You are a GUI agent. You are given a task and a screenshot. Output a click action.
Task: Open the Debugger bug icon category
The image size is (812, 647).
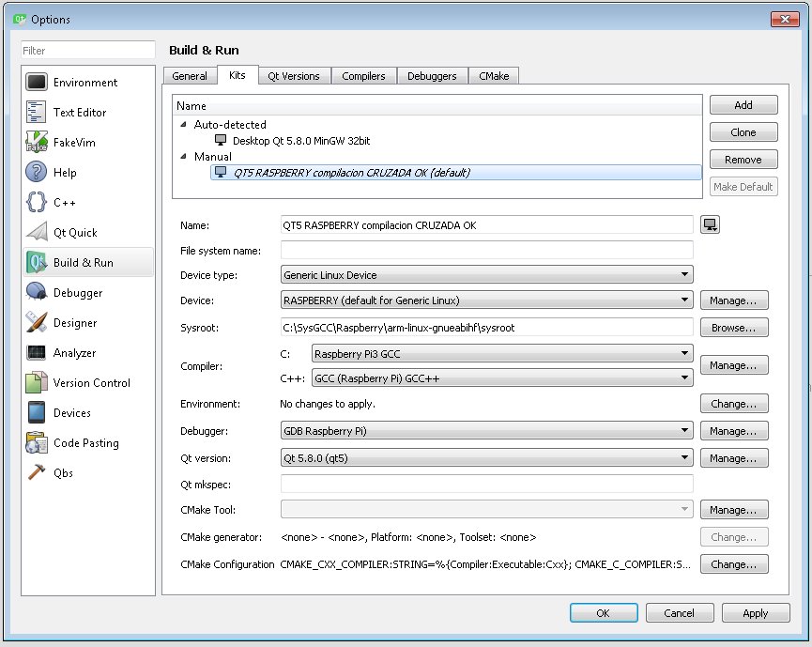pos(37,292)
